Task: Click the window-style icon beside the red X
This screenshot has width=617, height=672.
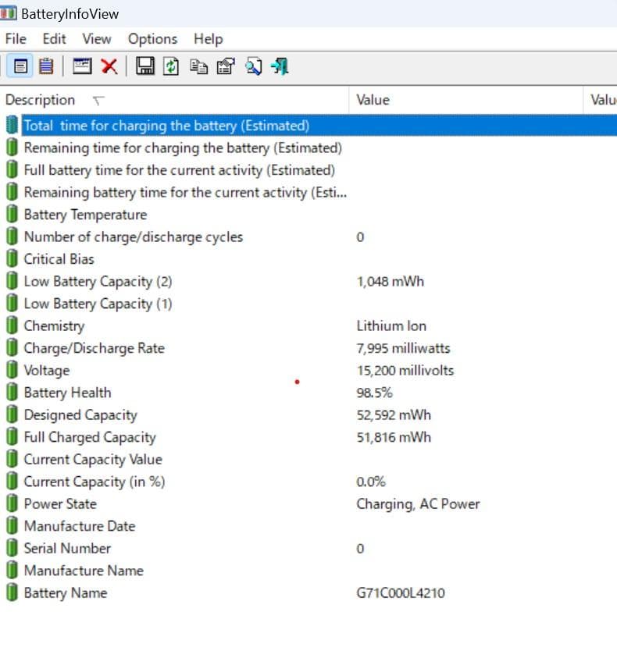Action: click(83, 66)
